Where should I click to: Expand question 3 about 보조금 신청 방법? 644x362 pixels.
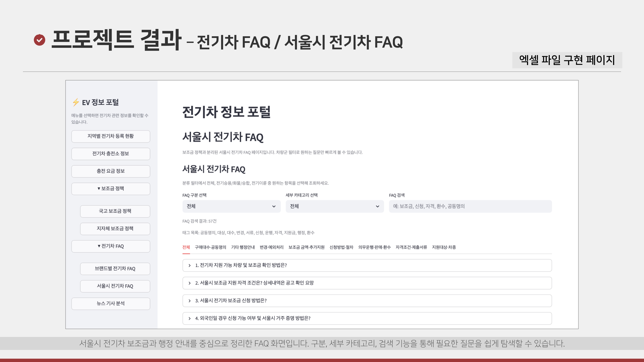click(231, 300)
